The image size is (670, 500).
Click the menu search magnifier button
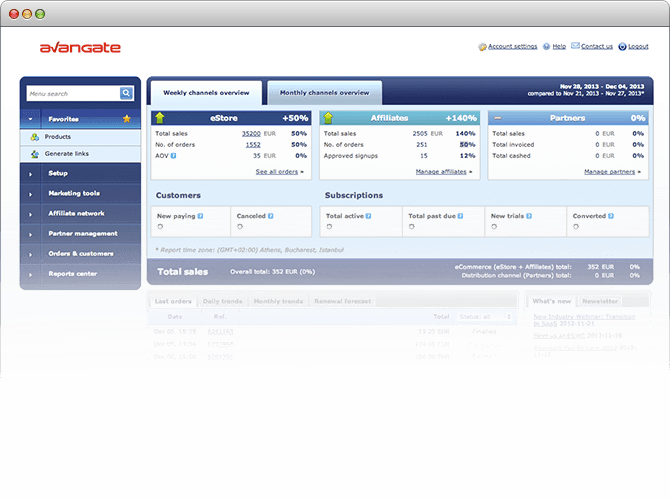point(126,93)
